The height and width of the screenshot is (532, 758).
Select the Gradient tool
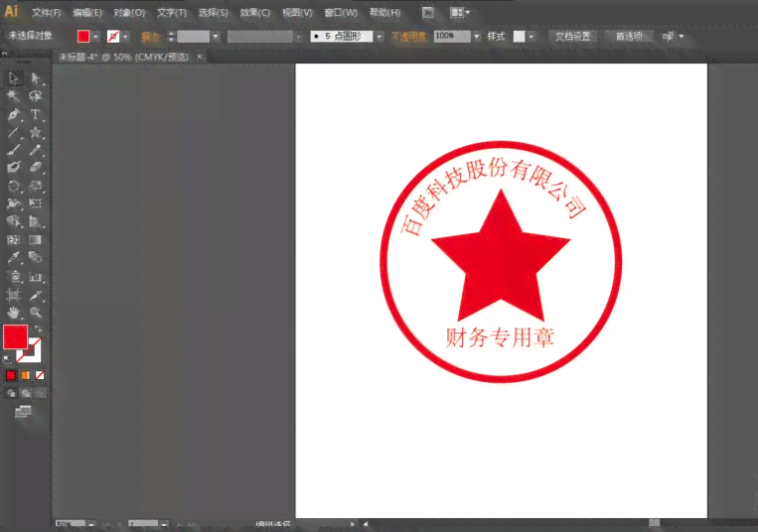[x=36, y=240]
